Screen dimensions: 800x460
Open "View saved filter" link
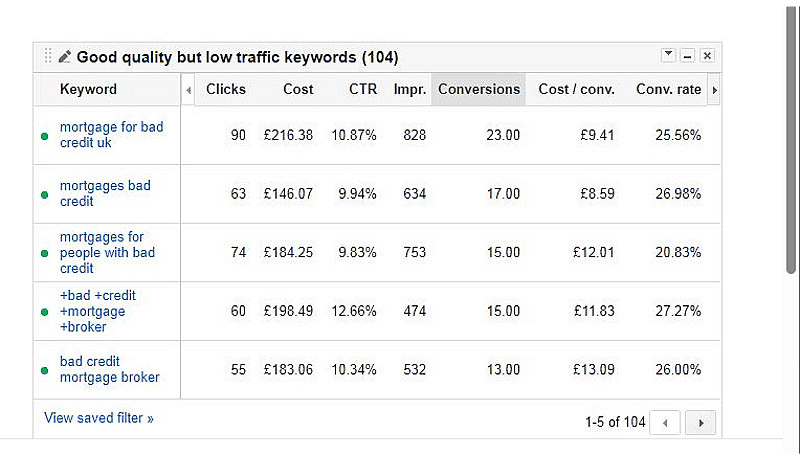[x=99, y=417]
